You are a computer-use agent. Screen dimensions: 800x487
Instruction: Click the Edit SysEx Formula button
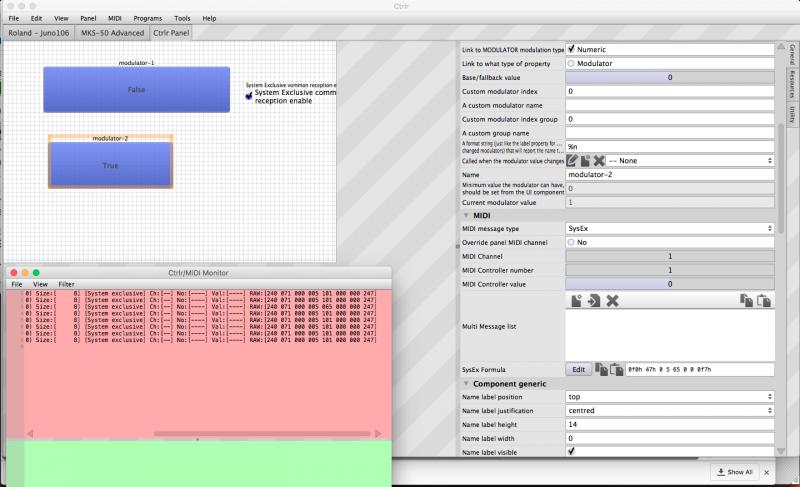click(579, 369)
